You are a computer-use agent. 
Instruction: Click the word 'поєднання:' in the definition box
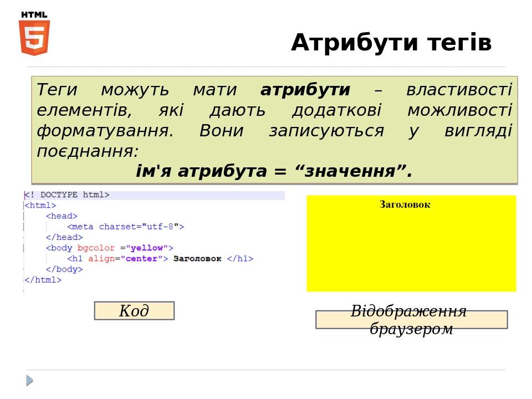(x=88, y=151)
